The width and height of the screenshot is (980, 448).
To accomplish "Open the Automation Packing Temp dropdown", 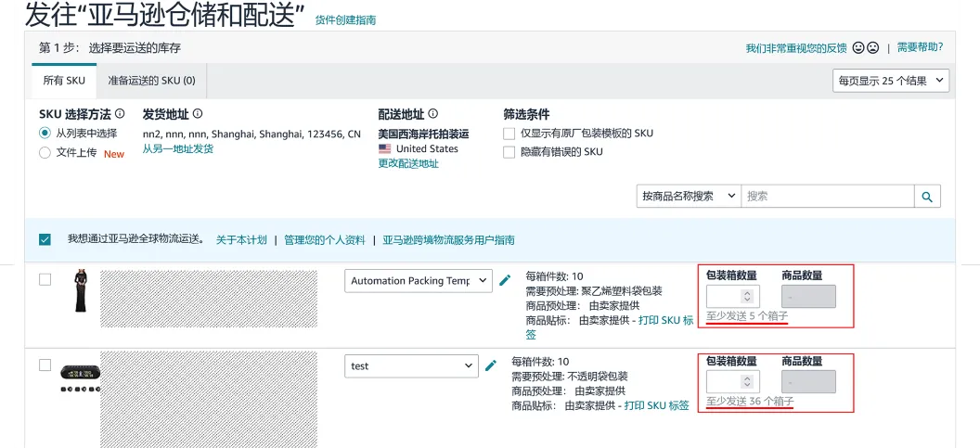I will (x=419, y=280).
